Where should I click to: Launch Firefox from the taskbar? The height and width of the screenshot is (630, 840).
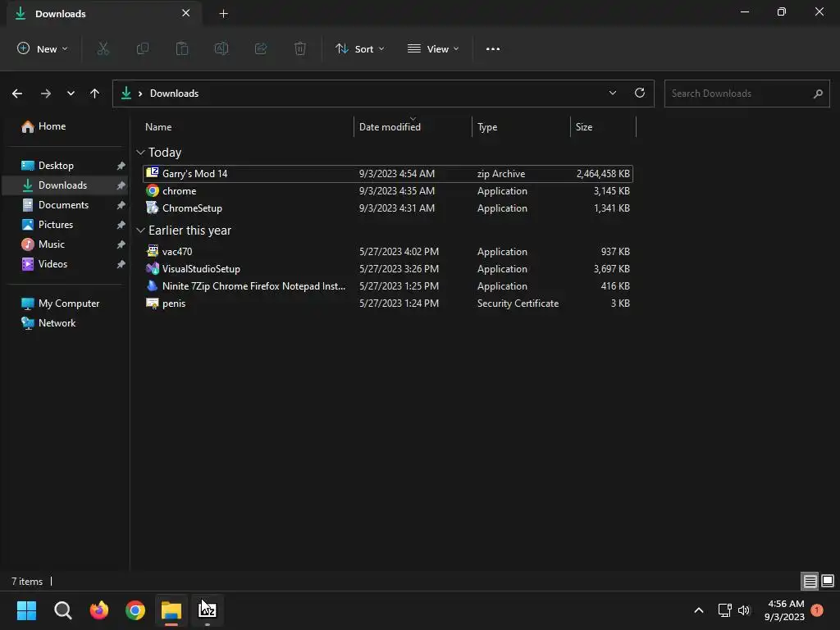99,610
